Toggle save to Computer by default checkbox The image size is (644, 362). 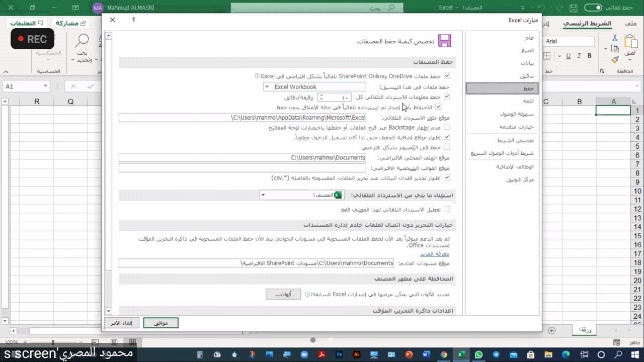pos(447,147)
